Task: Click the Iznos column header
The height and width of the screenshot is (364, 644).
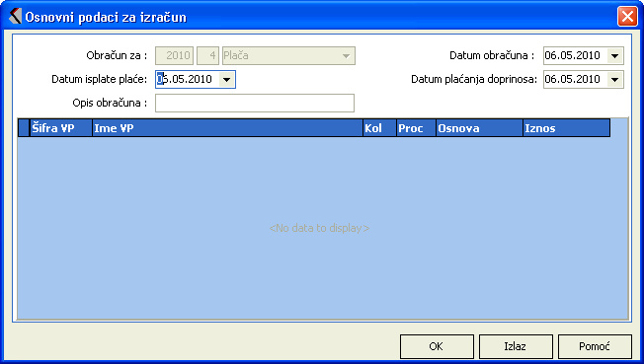Action: pos(566,128)
